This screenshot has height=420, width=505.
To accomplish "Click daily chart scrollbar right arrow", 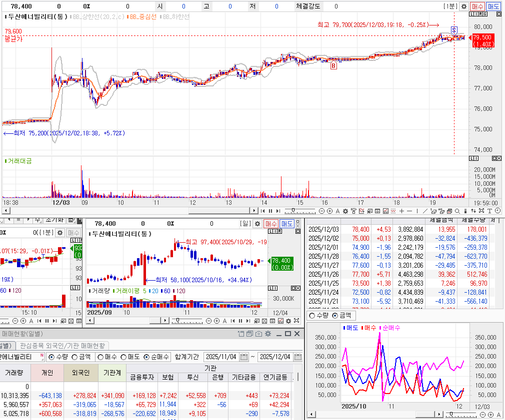I will click(x=165, y=320).
